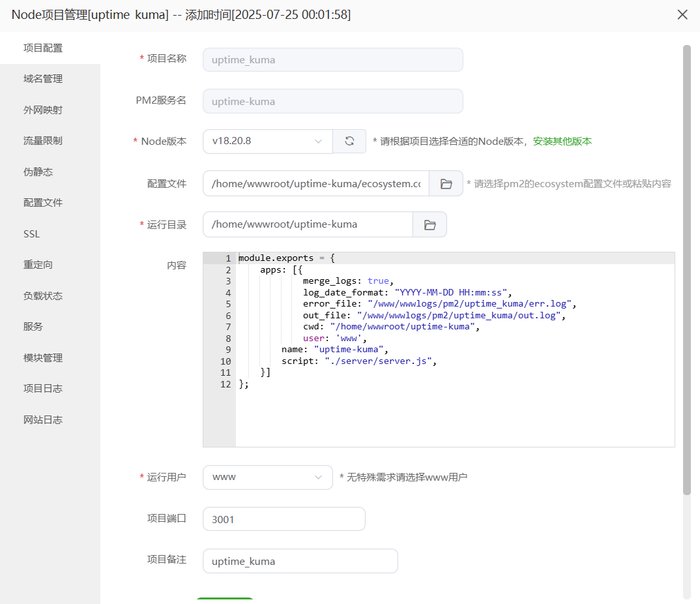Viewport: 700px width, 604px height.
Task: Click line 1 module.exports in editor
Action: 286,258
